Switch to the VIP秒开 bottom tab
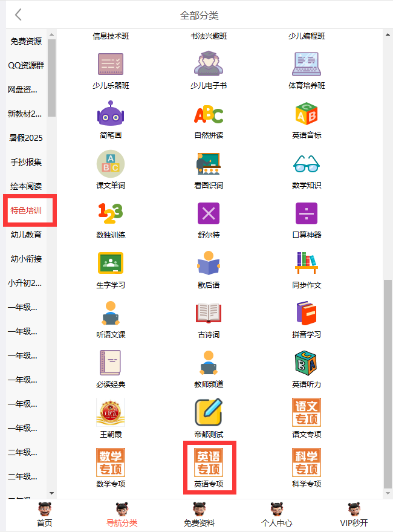 (354, 515)
